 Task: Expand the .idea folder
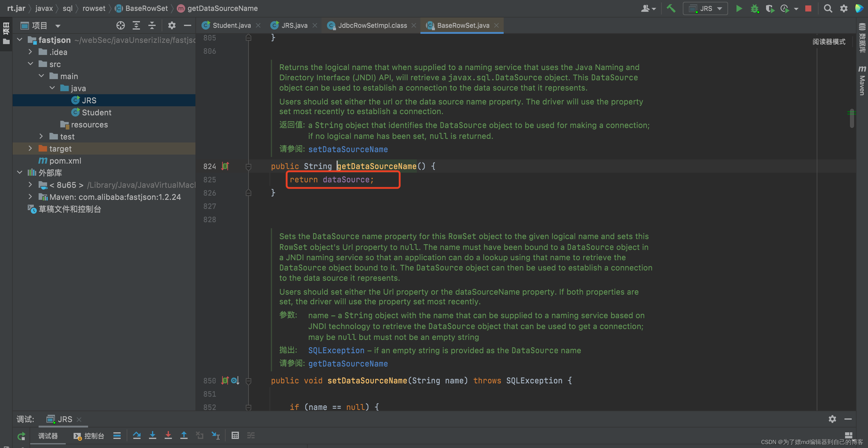pos(30,52)
